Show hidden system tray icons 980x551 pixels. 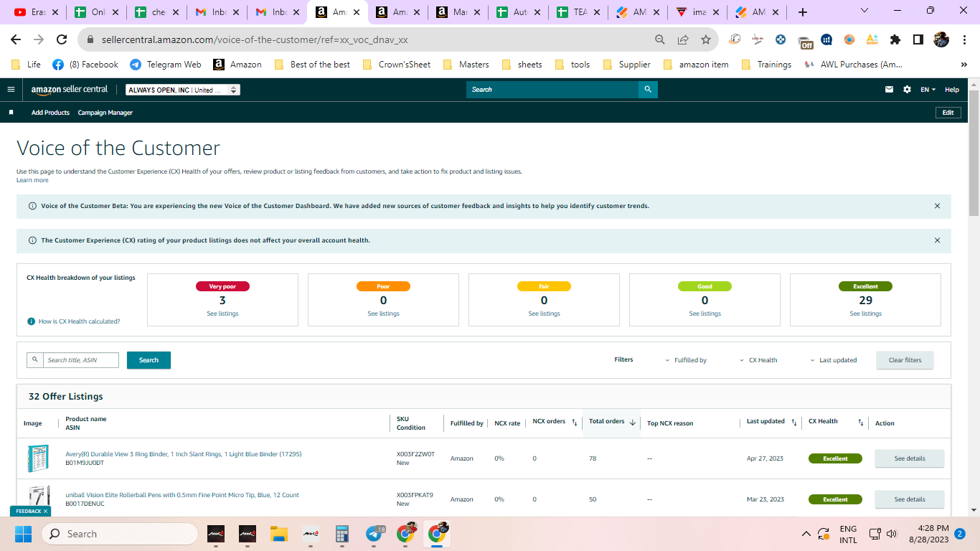click(x=806, y=534)
